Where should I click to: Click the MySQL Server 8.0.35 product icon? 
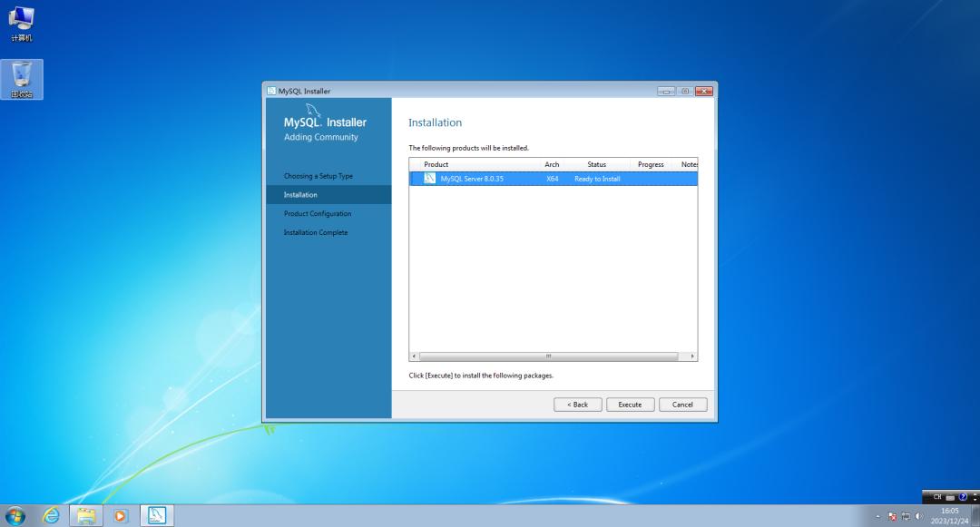pos(429,179)
